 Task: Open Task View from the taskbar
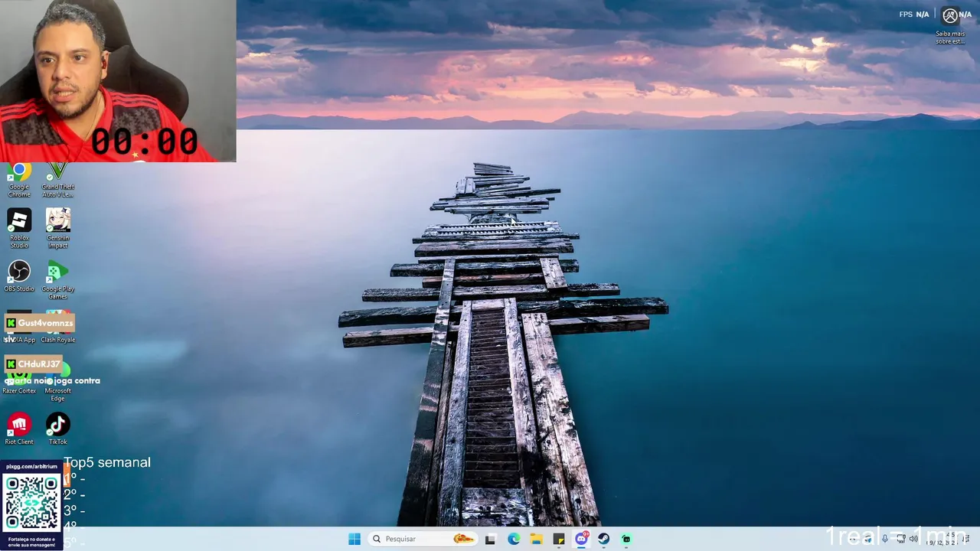[x=490, y=539]
